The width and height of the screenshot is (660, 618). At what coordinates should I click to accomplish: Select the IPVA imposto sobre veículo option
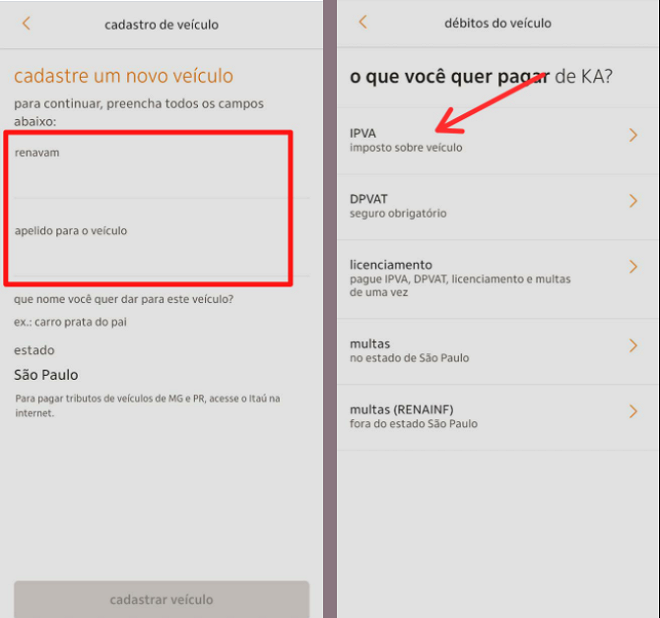tap(406, 140)
